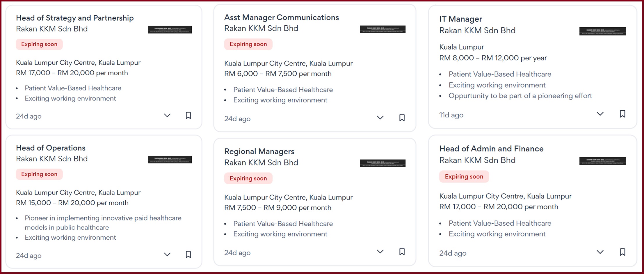The image size is (644, 274).
Task: Open the Head of Strategy and Partnership title
Action: pyautogui.click(x=75, y=18)
